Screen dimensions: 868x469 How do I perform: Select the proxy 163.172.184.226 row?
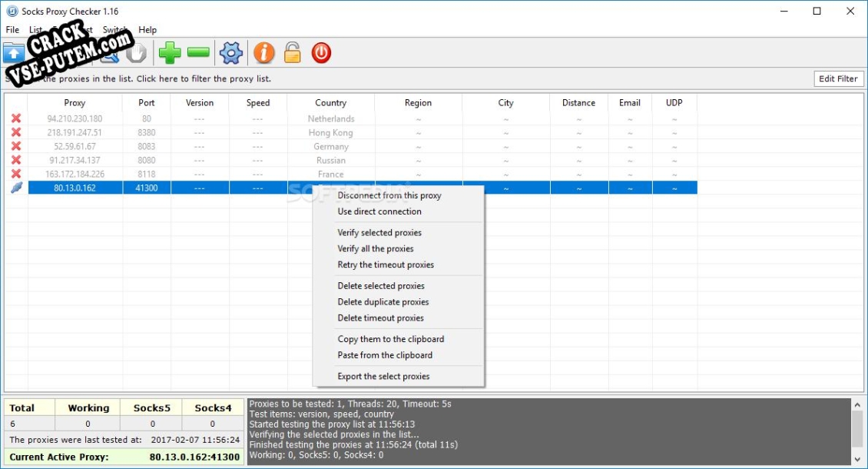pos(352,174)
